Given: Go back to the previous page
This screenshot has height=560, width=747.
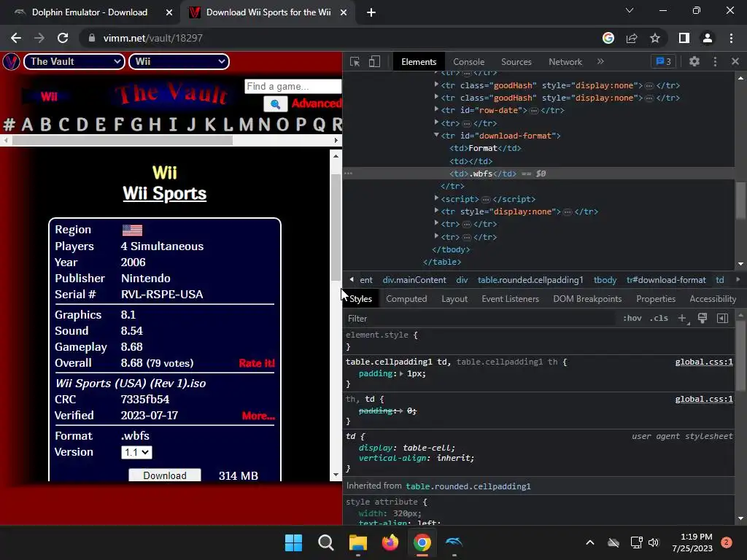Looking at the screenshot, I should tap(16, 38).
